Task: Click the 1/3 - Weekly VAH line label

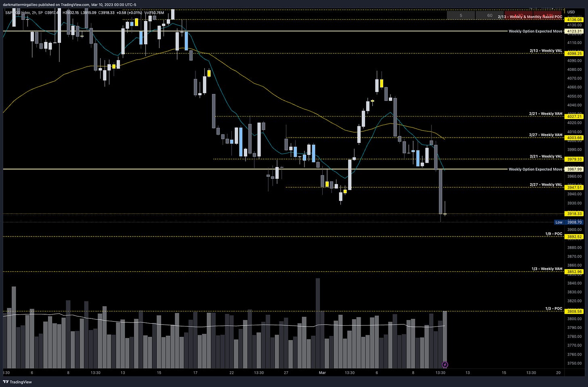Action: [547, 269]
